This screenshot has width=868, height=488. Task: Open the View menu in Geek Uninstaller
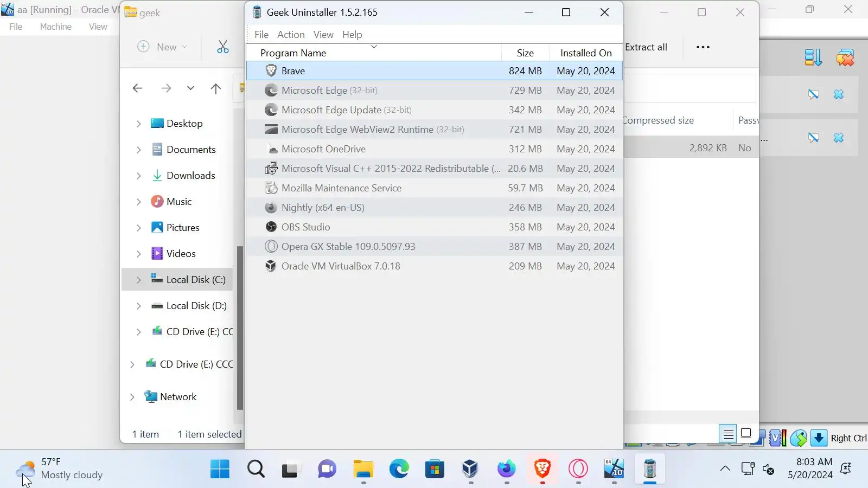click(323, 34)
